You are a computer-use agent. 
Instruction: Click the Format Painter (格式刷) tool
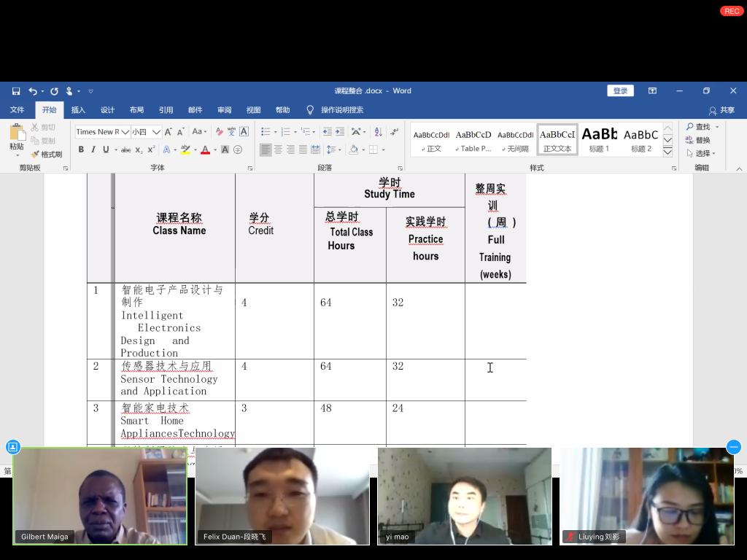(x=47, y=155)
